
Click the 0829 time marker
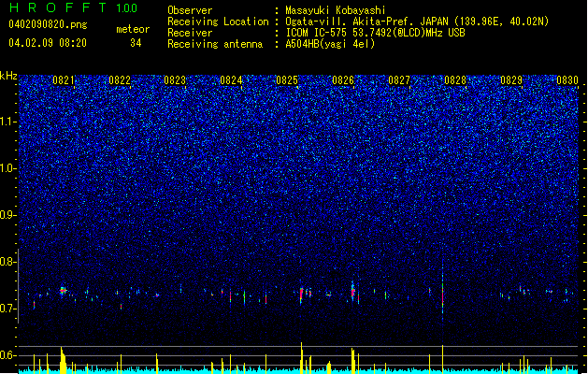tap(511, 80)
